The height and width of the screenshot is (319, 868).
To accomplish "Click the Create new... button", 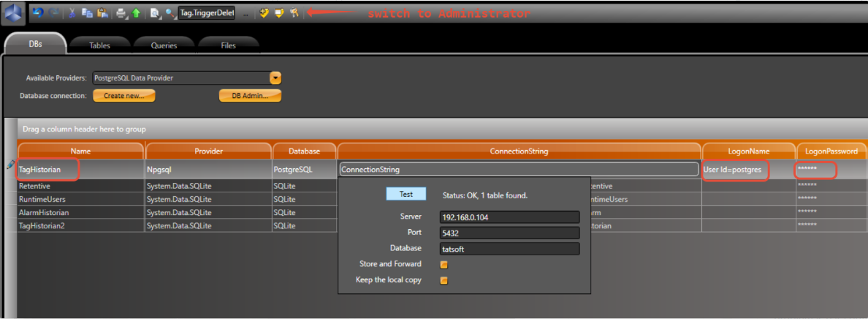I will coord(123,96).
